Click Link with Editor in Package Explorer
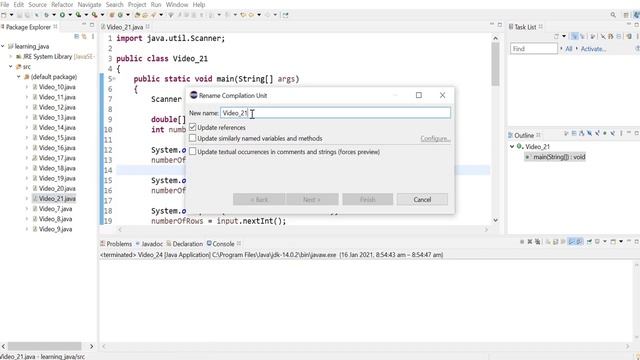The height and width of the screenshot is (360, 640). coord(84,36)
